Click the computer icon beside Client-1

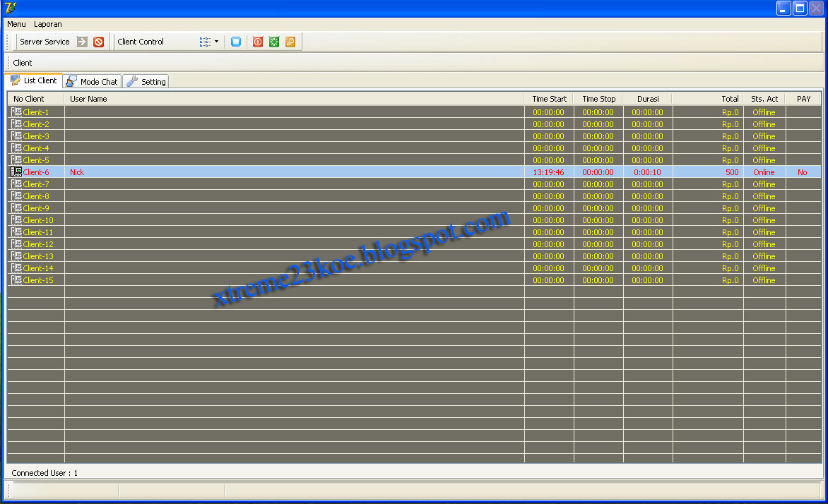tap(15, 112)
